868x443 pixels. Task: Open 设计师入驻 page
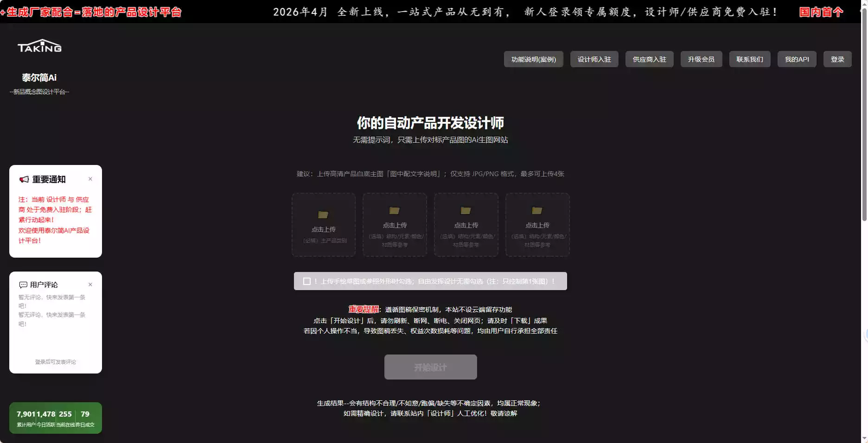tap(594, 59)
